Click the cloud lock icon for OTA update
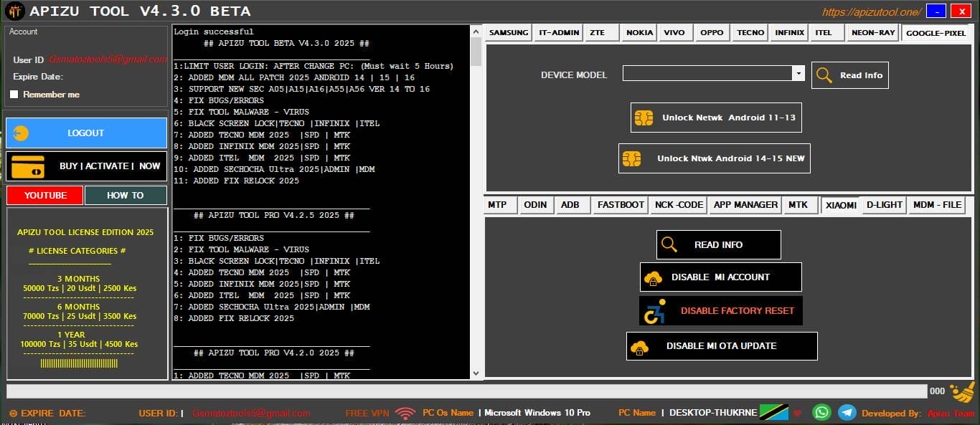980x425 pixels. pos(639,346)
